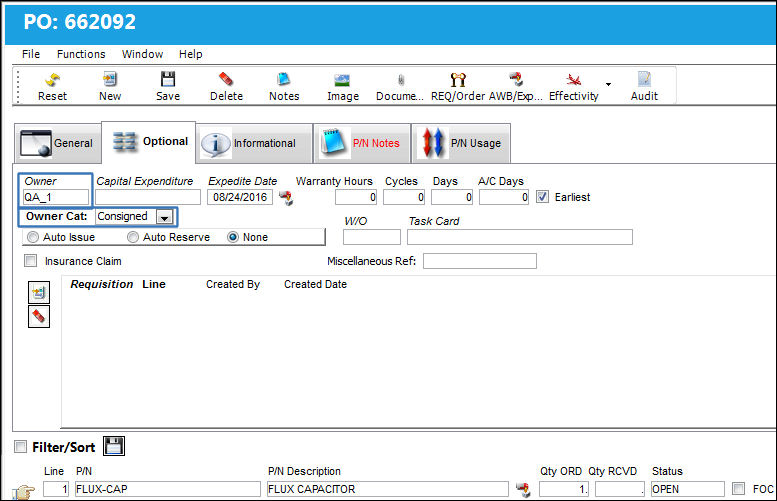Select the Optional tab

(149, 142)
